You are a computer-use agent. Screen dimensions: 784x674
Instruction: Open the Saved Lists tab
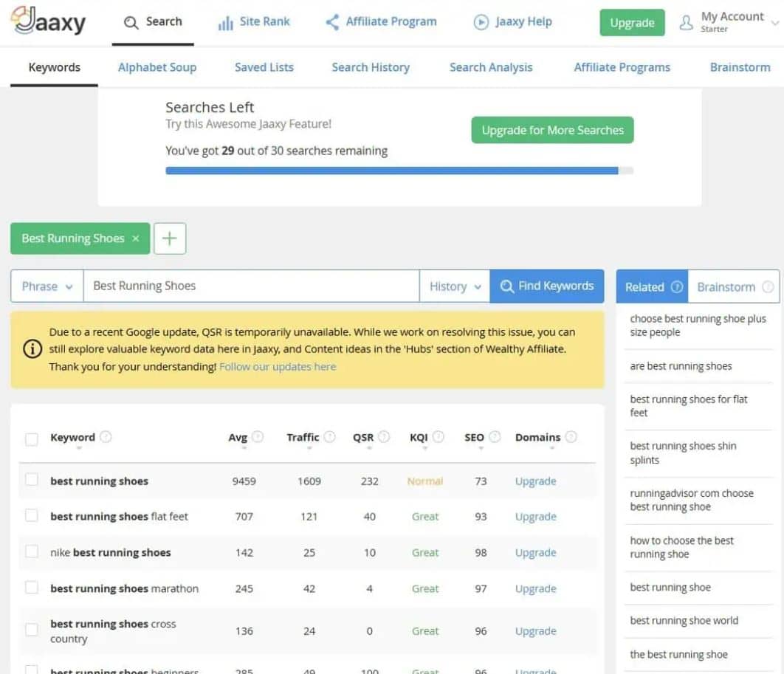click(x=264, y=67)
